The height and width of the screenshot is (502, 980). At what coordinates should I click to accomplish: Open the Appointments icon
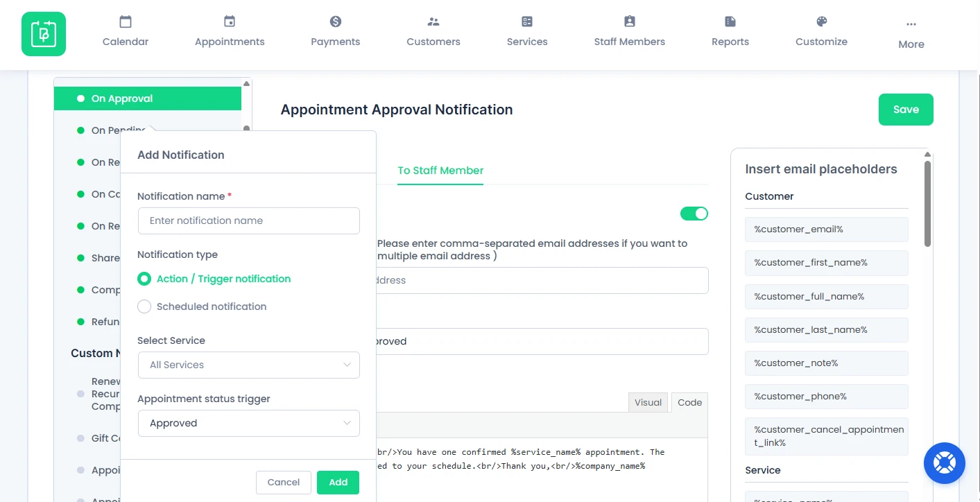(x=230, y=21)
